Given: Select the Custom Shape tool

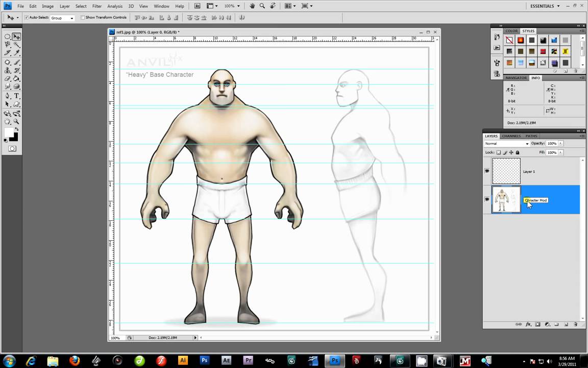Looking at the screenshot, I should point(16,104).
